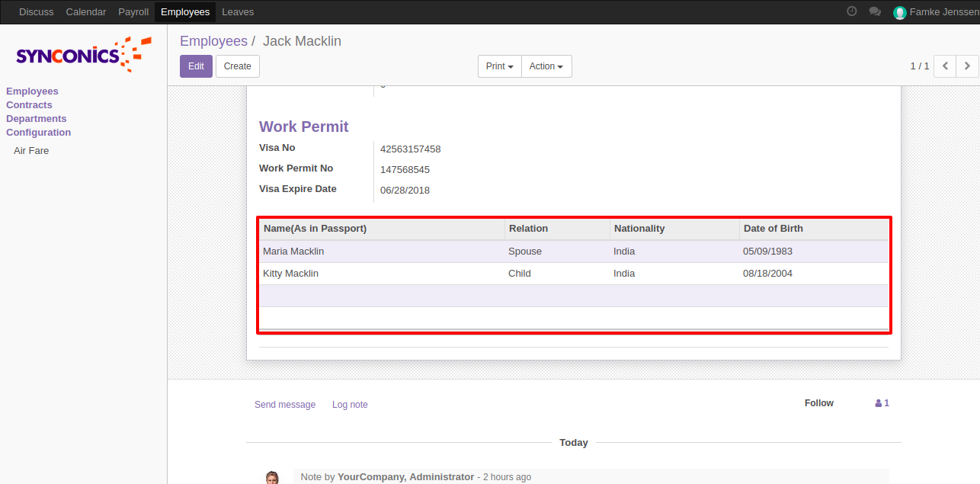Open the conversations chat bubble icon
Image resolution: width=980 pixels, height=484 pixels.
tap(875, 12)
